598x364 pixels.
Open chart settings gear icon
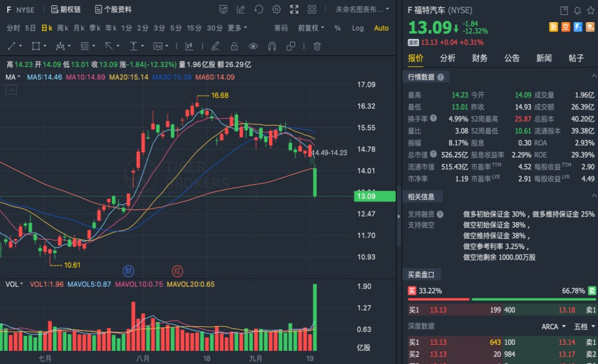pos(276,10)
